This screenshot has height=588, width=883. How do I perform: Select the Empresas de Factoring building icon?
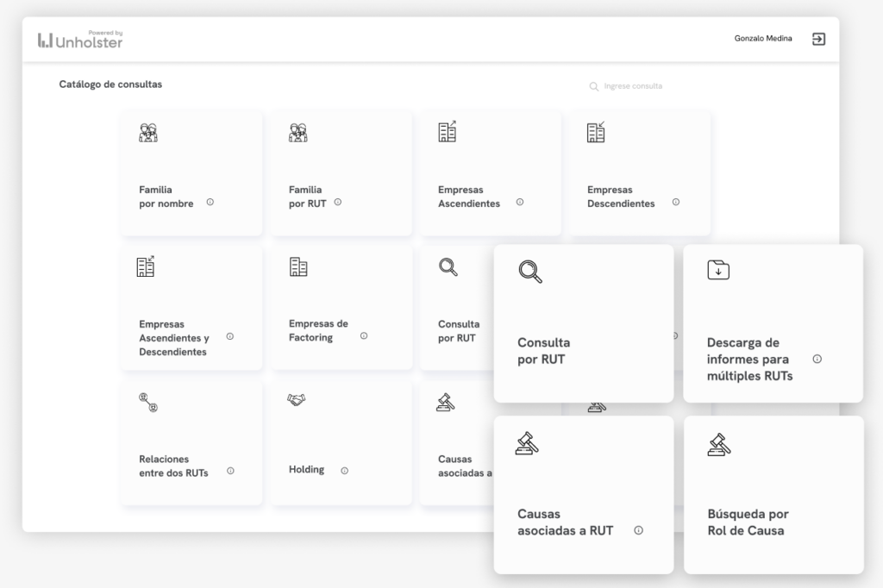297,267
